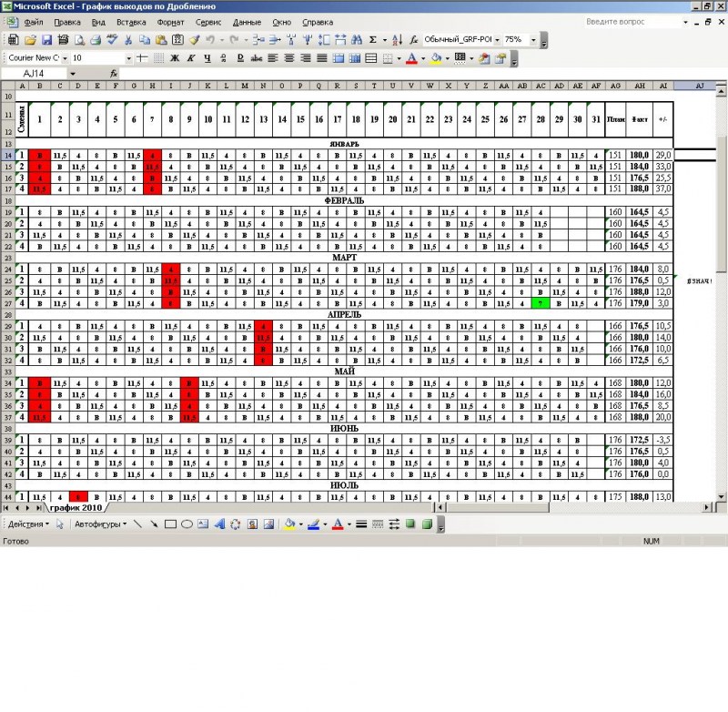Paste from the clipboard

click(x=161, y=40)
